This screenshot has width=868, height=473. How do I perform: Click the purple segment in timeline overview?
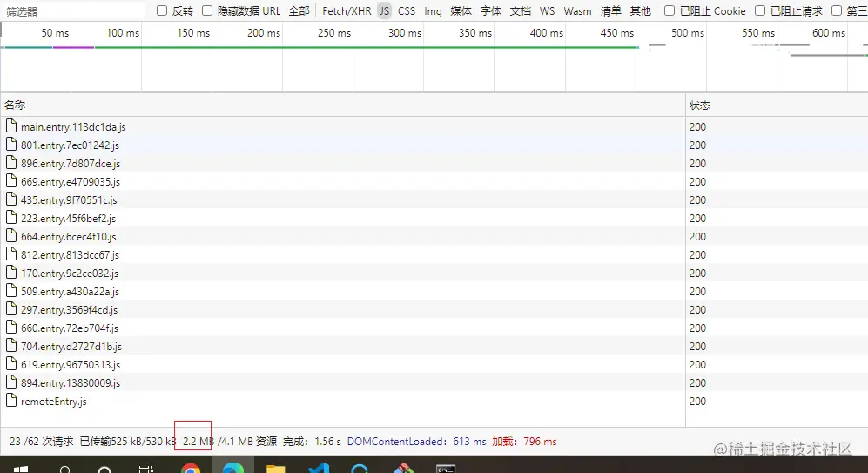pyautogui.click(x=74, y=47)
